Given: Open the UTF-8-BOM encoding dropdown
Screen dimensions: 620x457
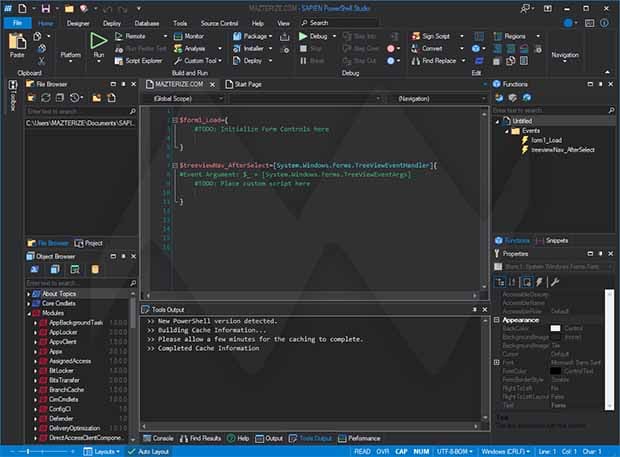Looking at the screenshot, I should click(x=455, y=451).
